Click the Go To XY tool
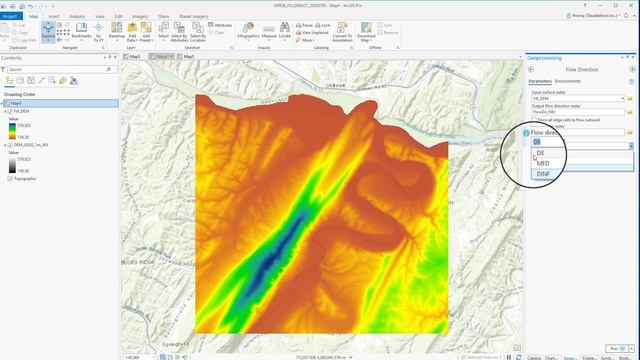The height and width of the screenshot is (360, 640). tap(98, 32)
